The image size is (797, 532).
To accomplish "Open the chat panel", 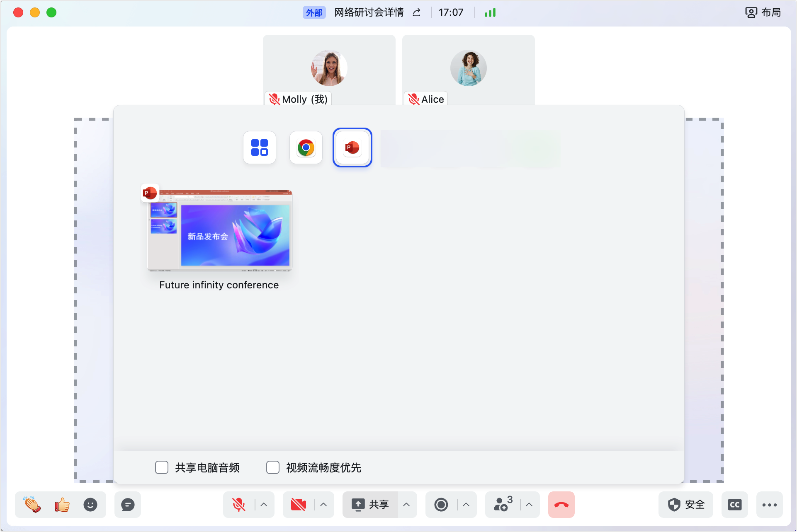I will point(128,504).
